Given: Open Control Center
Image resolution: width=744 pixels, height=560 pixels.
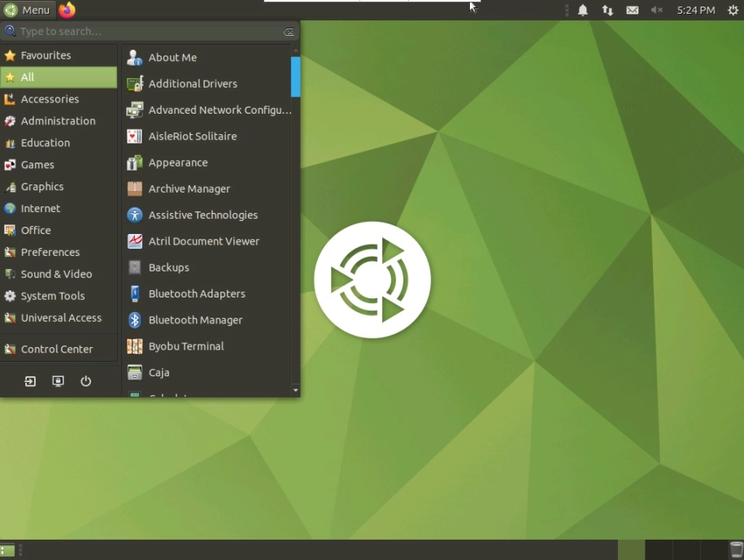Looking at the screenshot, I should [57, 349].
